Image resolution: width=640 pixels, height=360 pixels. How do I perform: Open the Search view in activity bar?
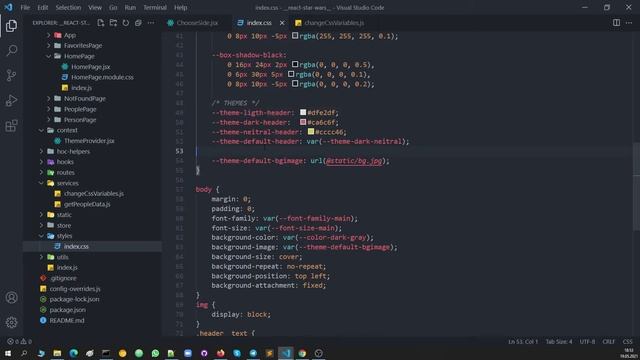point(11,51)
